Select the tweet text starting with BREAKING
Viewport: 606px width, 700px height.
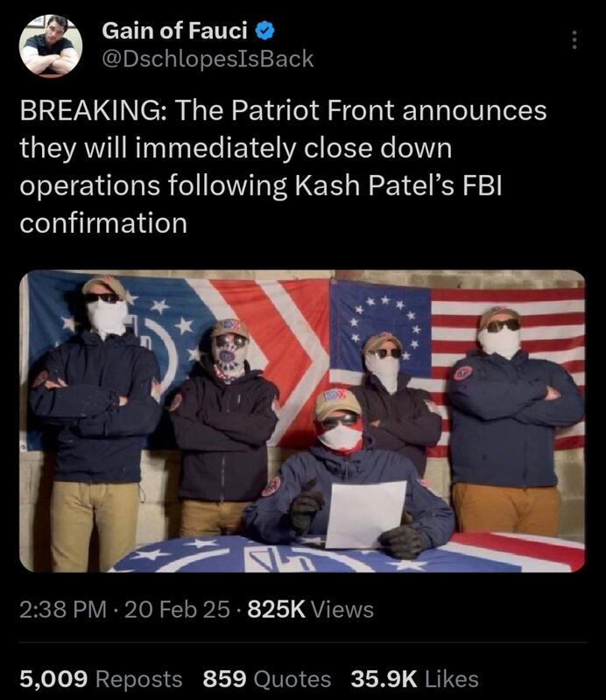point(283,166)
